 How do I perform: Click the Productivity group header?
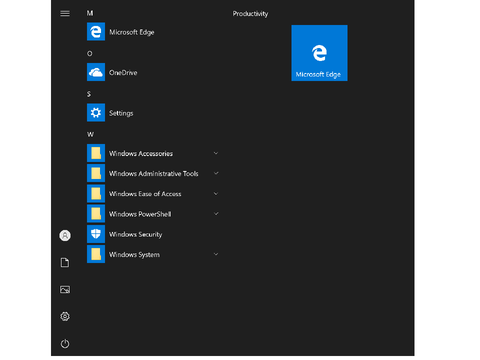pos(250,14)
